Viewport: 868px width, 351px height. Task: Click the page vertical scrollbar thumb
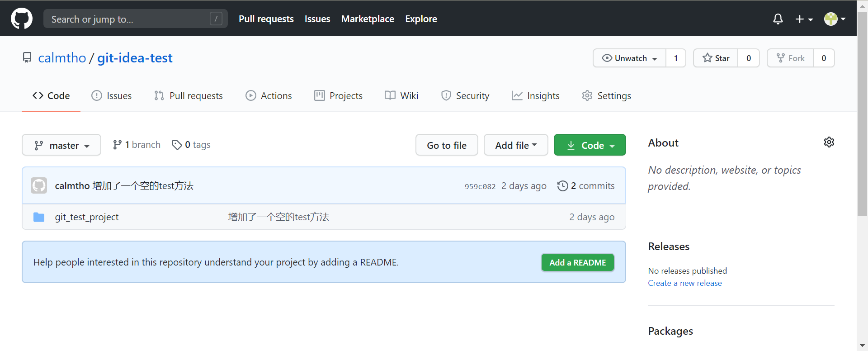(862, 113)
